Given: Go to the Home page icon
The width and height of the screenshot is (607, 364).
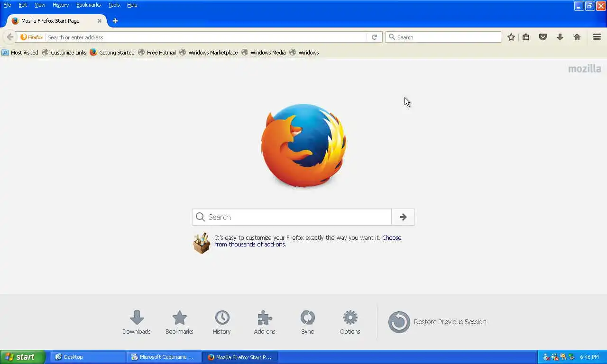Looking at the screenshot, I should click(x=577, y=37).
